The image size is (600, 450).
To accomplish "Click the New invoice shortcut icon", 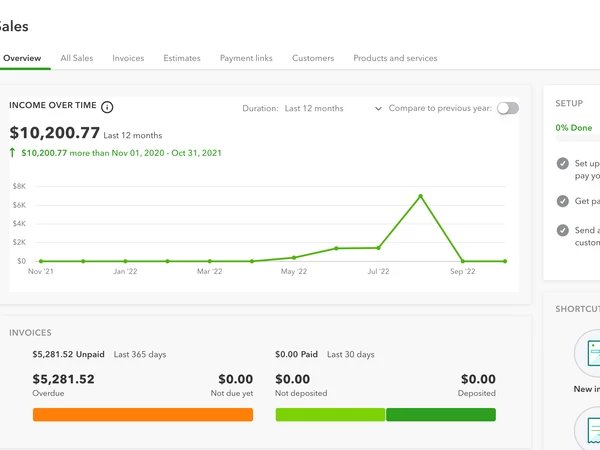I will tap(590, 354).
